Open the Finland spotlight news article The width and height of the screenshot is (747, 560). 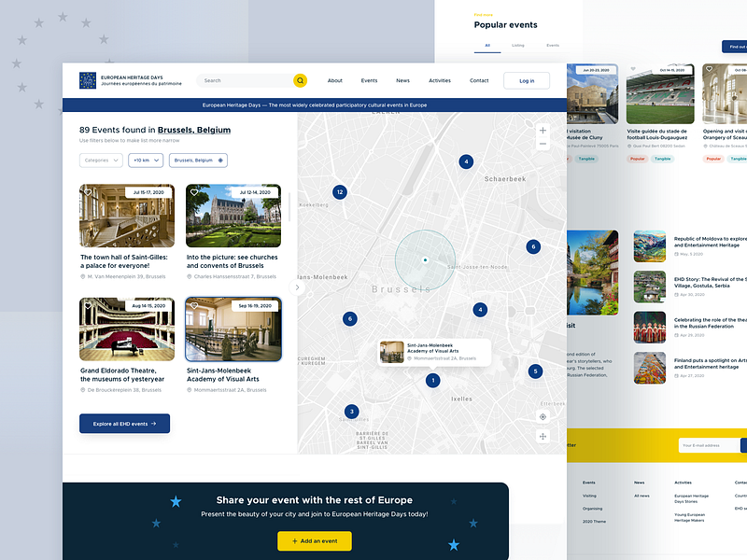point(710,364)
